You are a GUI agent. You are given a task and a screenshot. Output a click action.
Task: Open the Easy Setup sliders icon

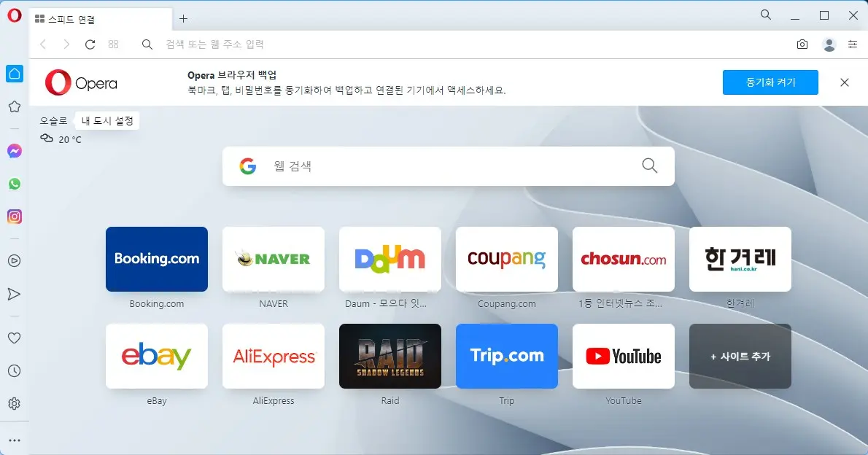coord(853,44)
